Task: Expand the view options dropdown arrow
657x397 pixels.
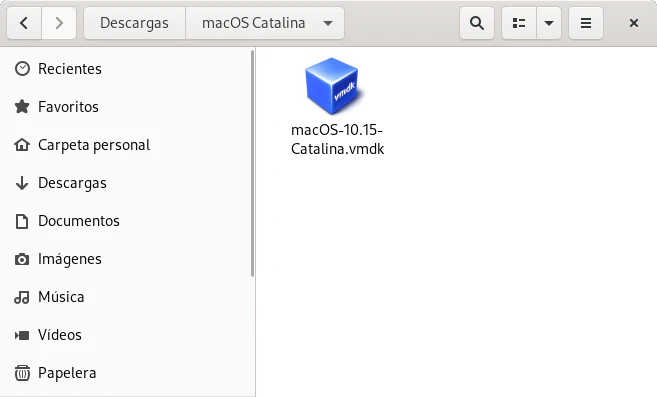Action: point(549,23)
